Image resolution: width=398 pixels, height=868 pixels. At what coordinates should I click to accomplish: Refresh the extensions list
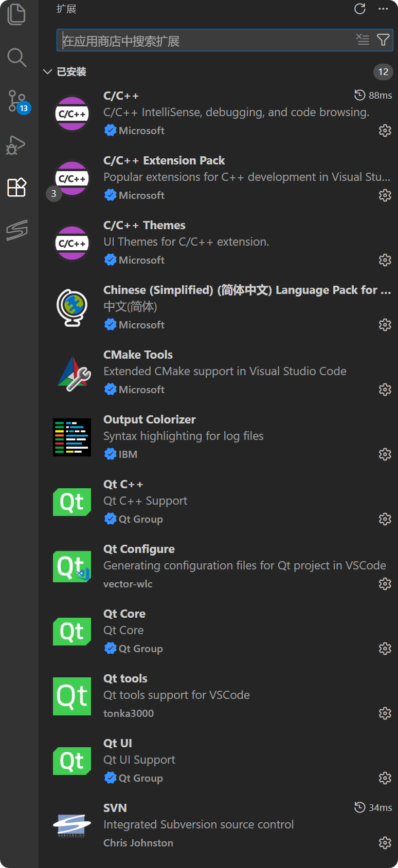point(359,9)
